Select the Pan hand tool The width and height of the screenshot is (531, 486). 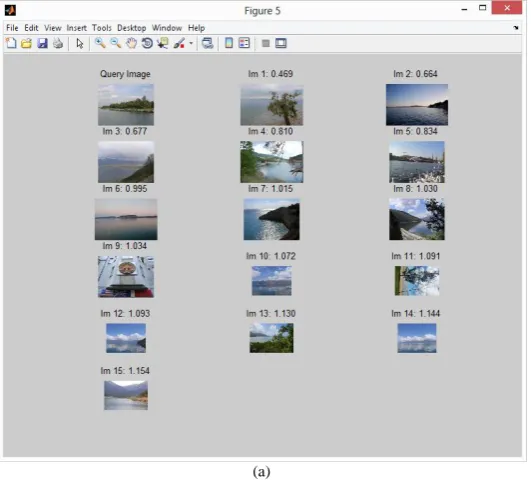click(x=131, y=43)
